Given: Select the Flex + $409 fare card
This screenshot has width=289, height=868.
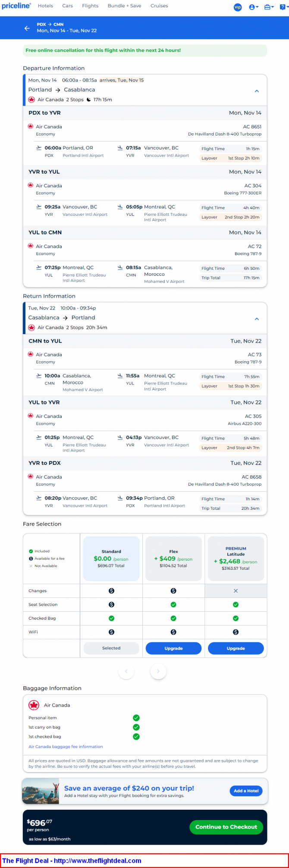Looking at the screenshot, I should 173,559.
